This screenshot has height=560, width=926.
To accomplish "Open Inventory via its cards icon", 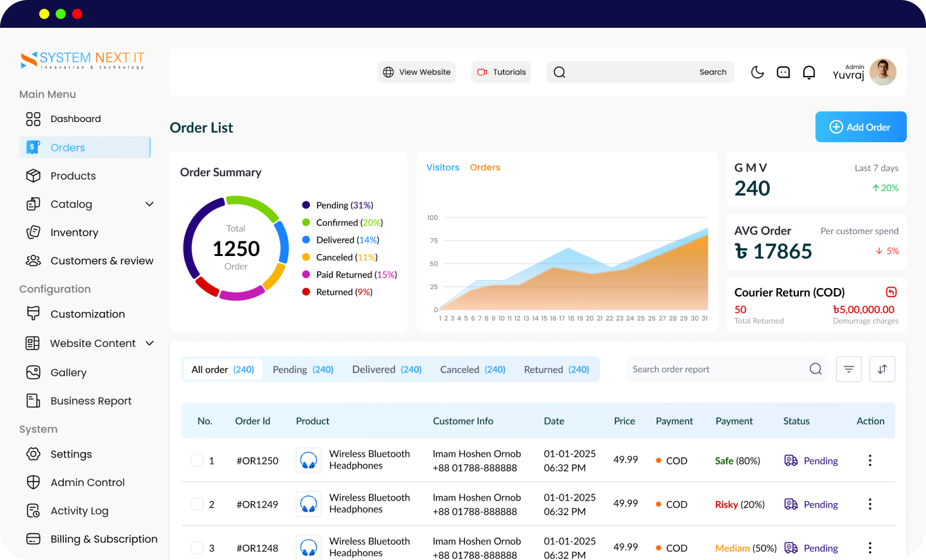I will tap(33, 233).
